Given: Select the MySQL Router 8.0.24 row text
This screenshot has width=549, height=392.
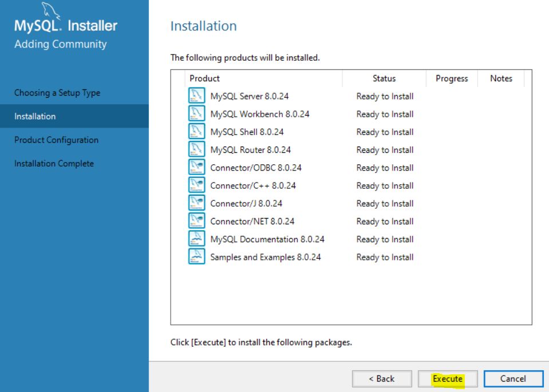Looking at the screenshot, I should pos(250,150).
